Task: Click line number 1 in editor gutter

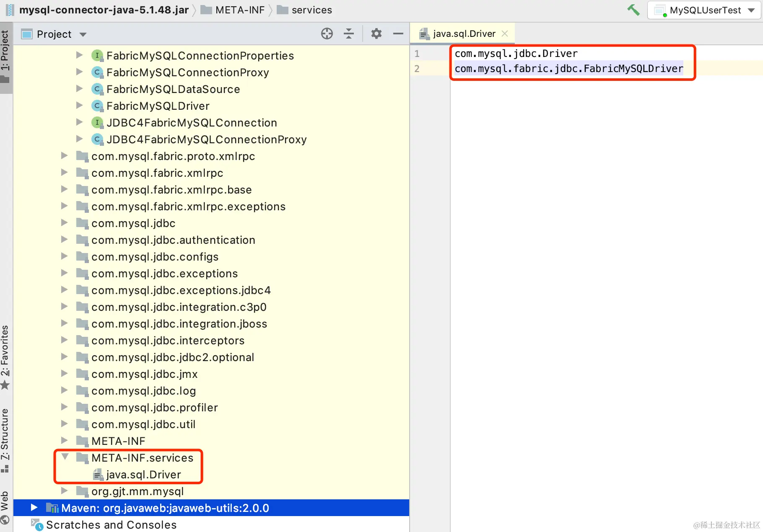Action: 417,54
